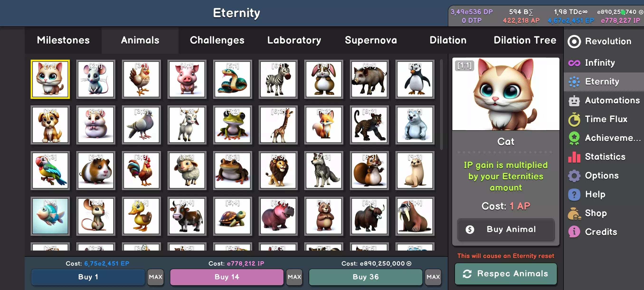Switch to the Challenges tab
This screenshot has height=290, width=644.
click(217, 40)
